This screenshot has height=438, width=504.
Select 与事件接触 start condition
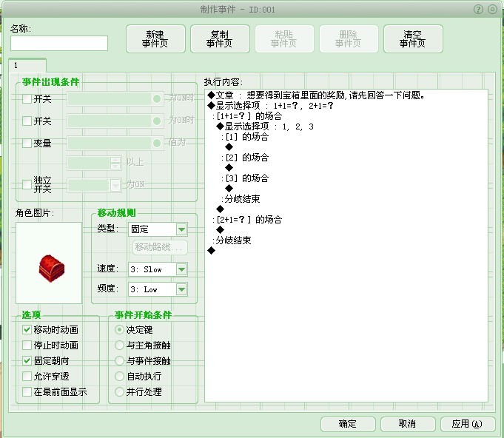click(119, 360)
